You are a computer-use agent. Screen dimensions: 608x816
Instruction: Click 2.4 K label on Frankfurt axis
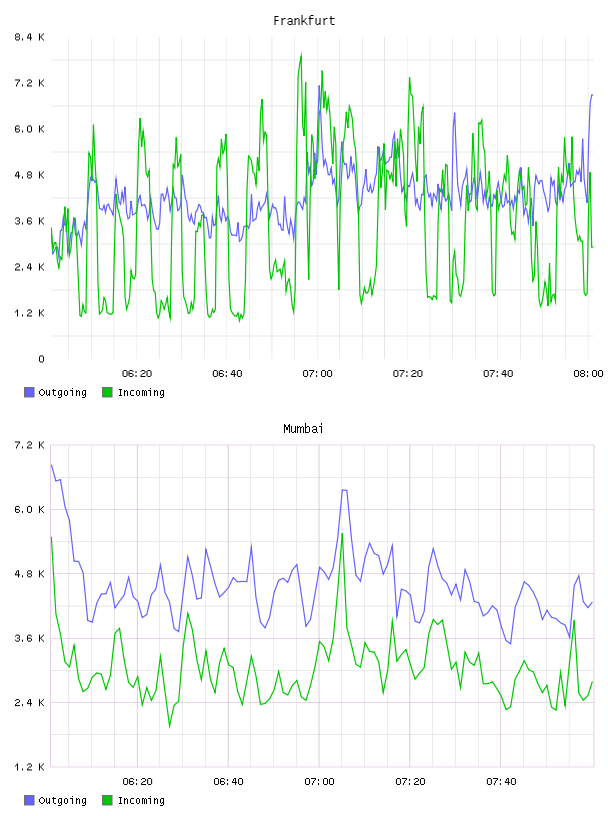[x=30, y=267]
